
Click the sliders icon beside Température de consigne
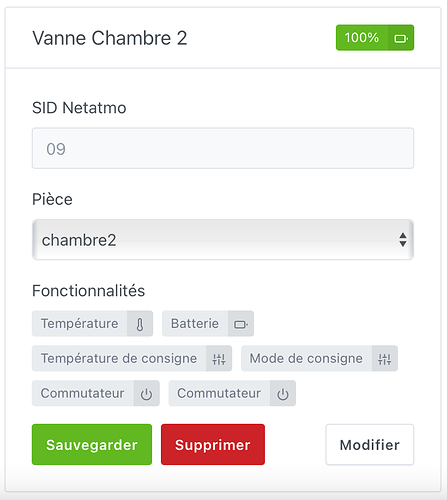pos(219,359)
